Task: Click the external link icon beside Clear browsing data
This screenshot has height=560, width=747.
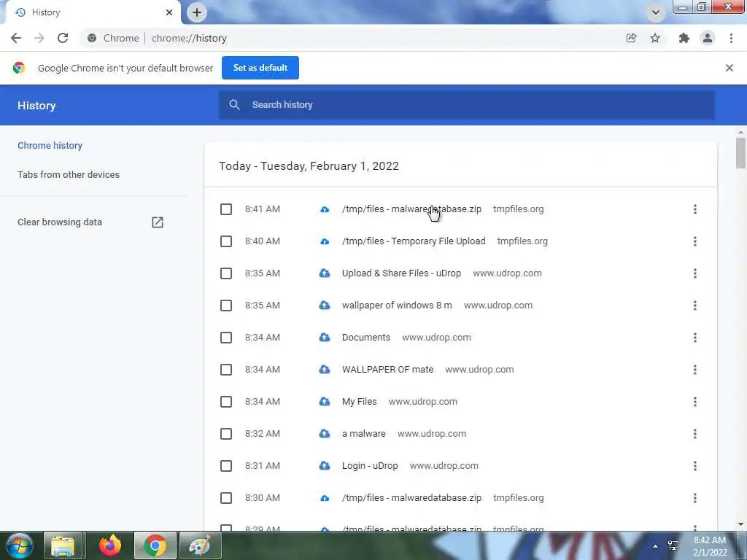Action: (x=158, y=222)
